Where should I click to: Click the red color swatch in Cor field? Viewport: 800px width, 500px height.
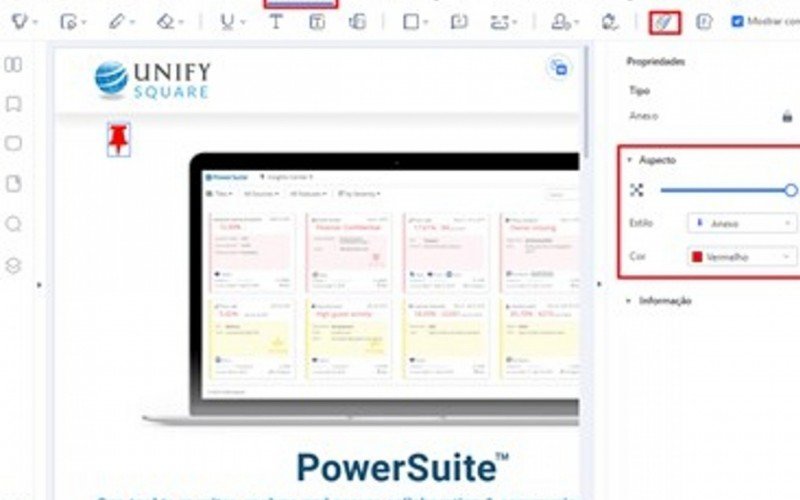tap(697, 257)
